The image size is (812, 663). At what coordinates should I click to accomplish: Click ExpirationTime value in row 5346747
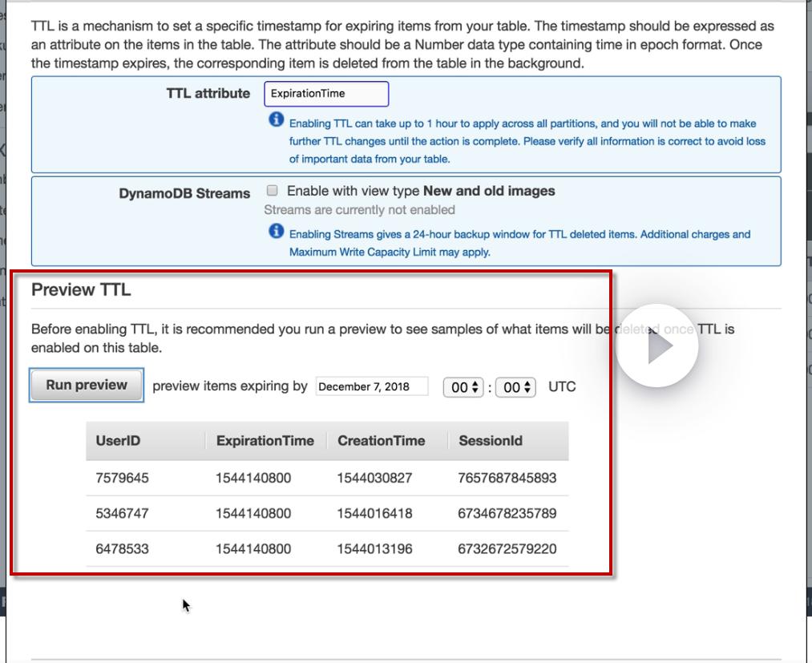pyautogui.click(x=253, y=513)
